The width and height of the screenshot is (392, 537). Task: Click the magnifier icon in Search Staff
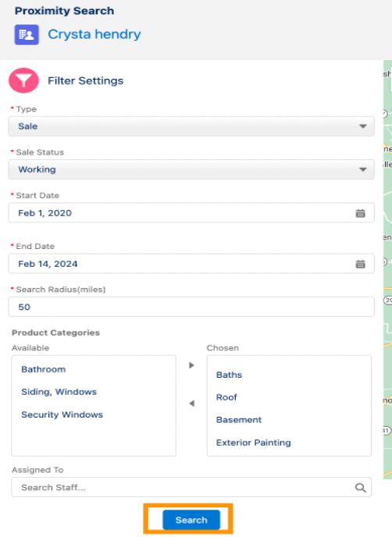pyautogui.click(x=360, y=487)
